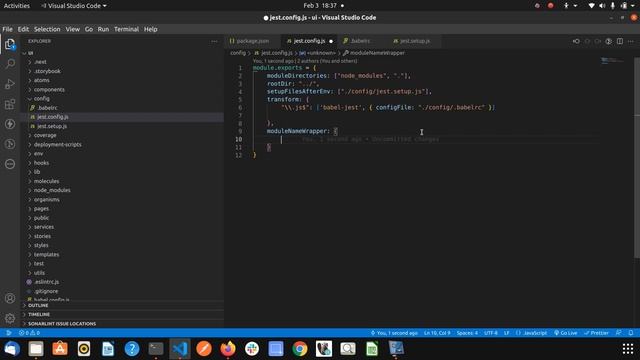The width and height of the screenshot is (640, 360).
Task: Open the Run and Debug view
Action: coord(10,84)
